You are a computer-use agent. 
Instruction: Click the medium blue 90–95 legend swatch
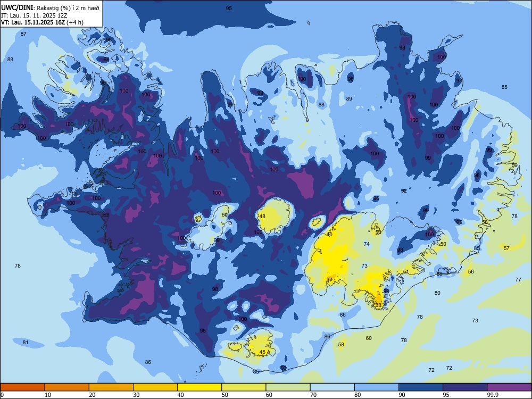[421, 387]
